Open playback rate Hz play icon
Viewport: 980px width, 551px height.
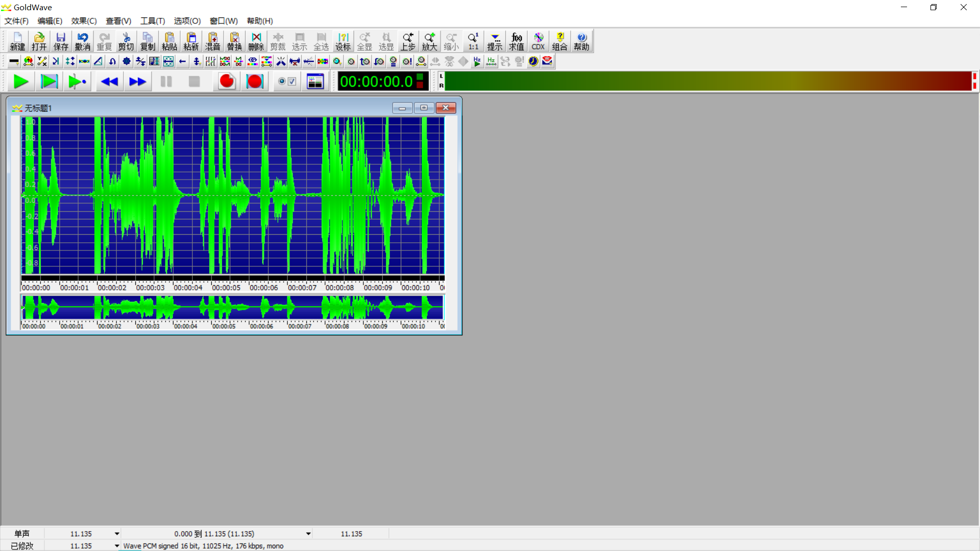coord(477,61)
